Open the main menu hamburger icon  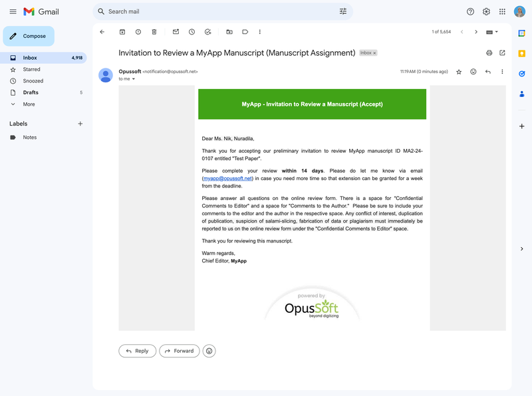13,11
